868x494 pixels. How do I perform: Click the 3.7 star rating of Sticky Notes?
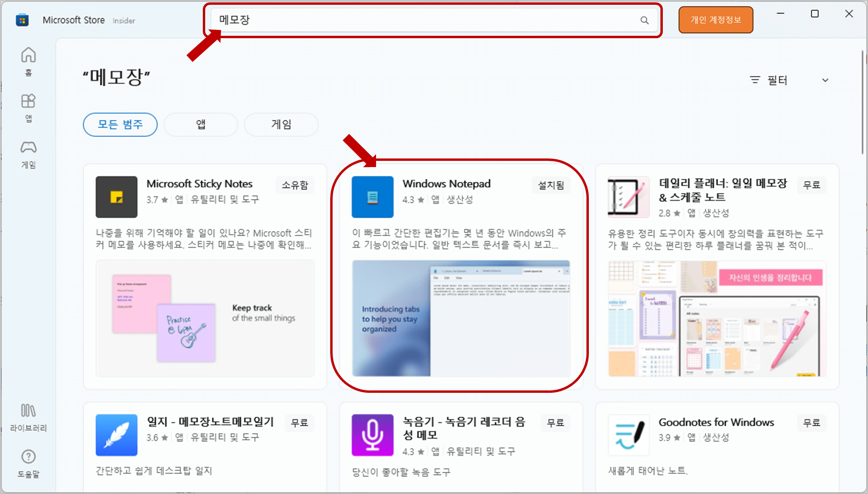pos(157,200)
